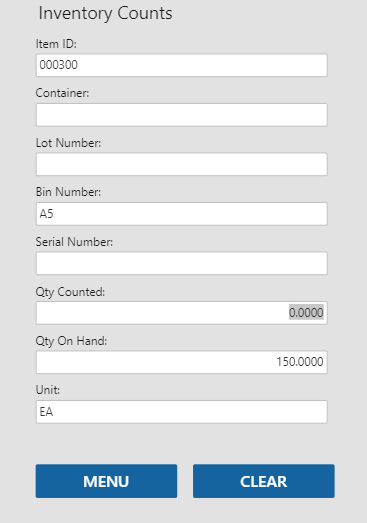Click the highlighted 0.0000 value
The height and width of the screenshot is (523, 367).
pyautogui.click(x=306, y=313)
